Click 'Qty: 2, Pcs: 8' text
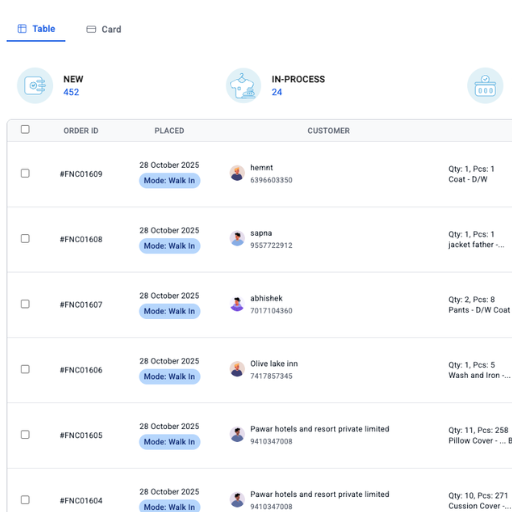Viewport: 512px width, 512px height. [x=471, y=300]
